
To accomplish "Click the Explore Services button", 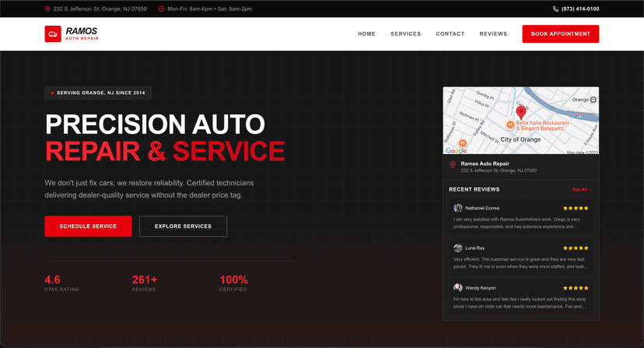I will point(183,227).
